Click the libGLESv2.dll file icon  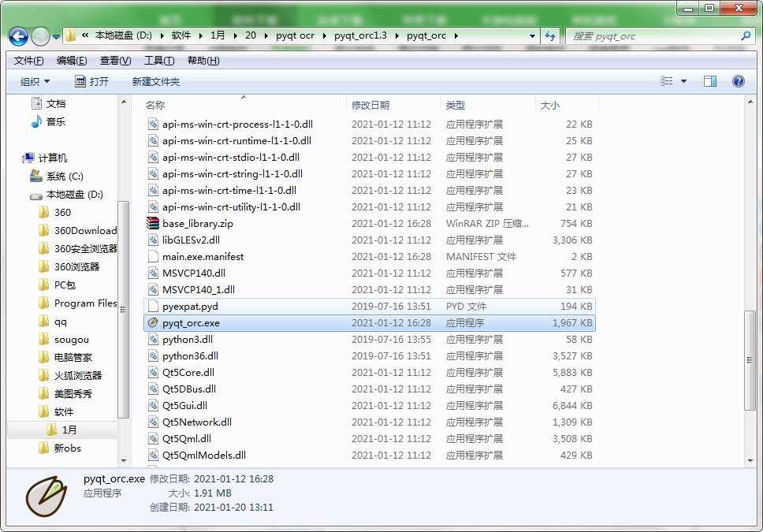153,240
